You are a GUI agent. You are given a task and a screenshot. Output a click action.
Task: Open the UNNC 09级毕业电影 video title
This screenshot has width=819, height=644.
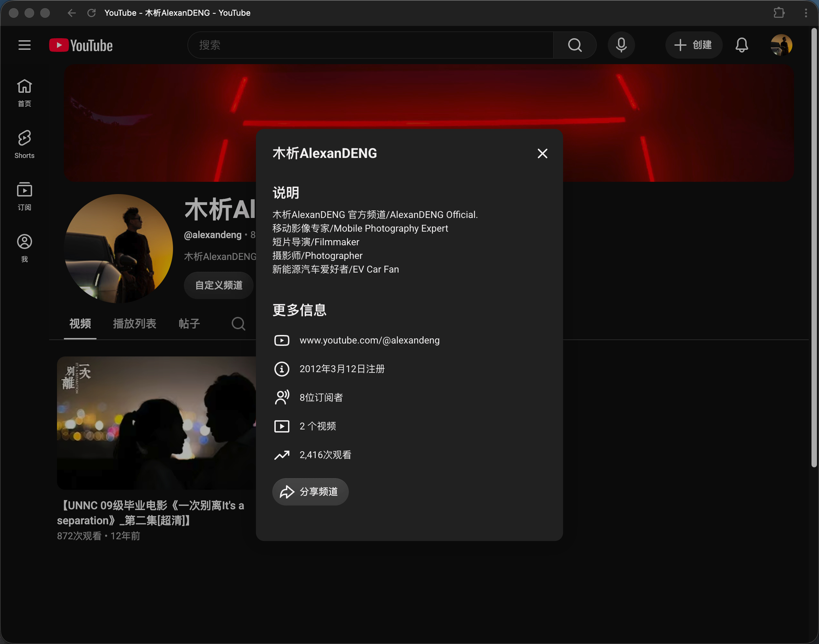click(151, 513)
